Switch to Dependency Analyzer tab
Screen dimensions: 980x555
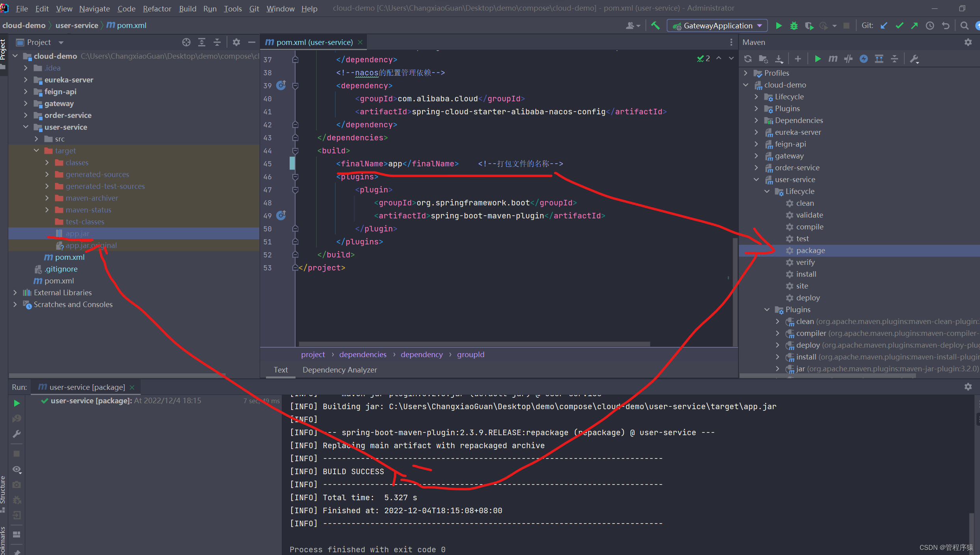pyautogui.click(x=340, y=370)
